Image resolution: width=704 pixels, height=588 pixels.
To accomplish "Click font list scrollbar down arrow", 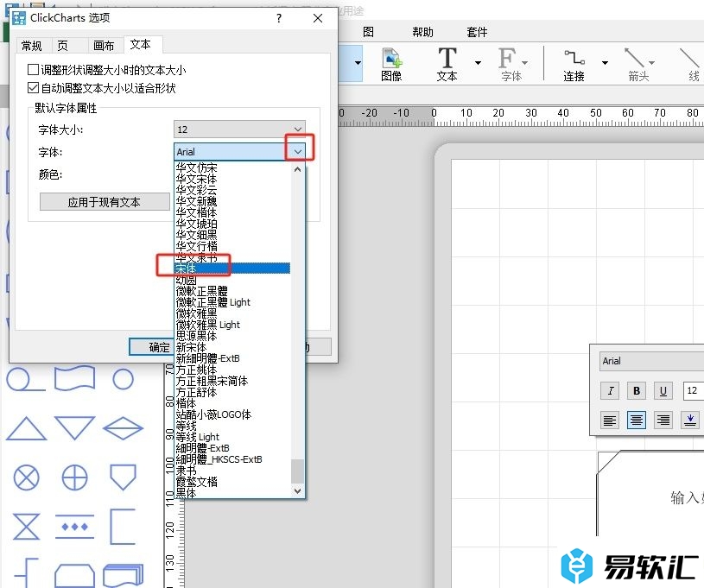I will [x=297, y=490].
